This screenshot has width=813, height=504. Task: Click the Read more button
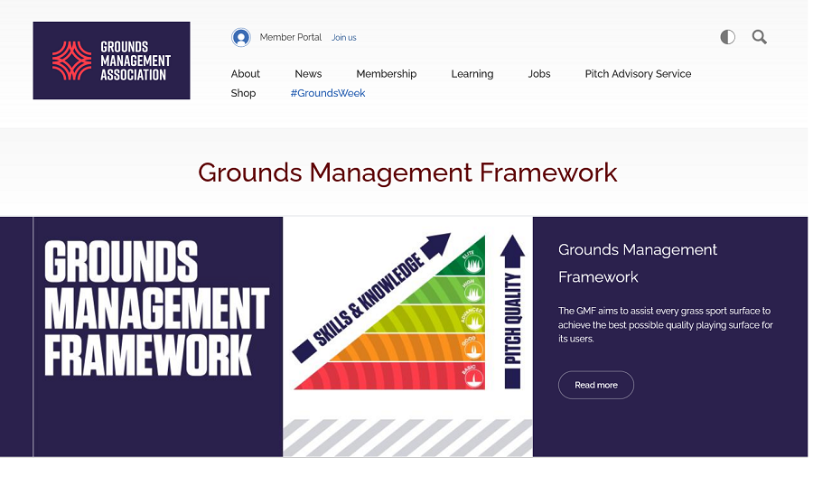[596, 385]
